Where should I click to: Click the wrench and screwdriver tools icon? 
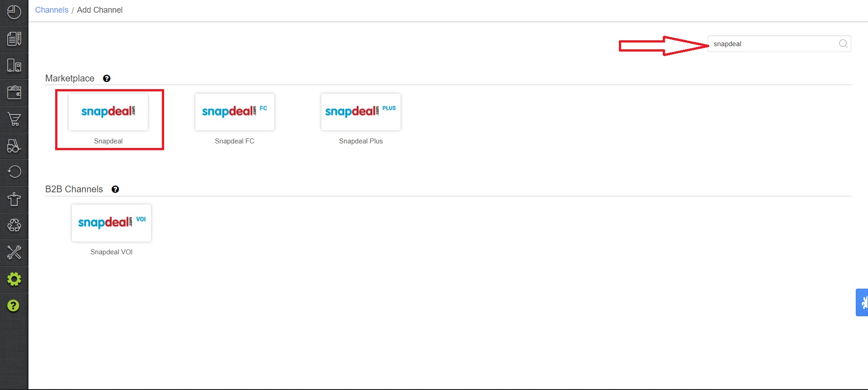coord(14,252)
